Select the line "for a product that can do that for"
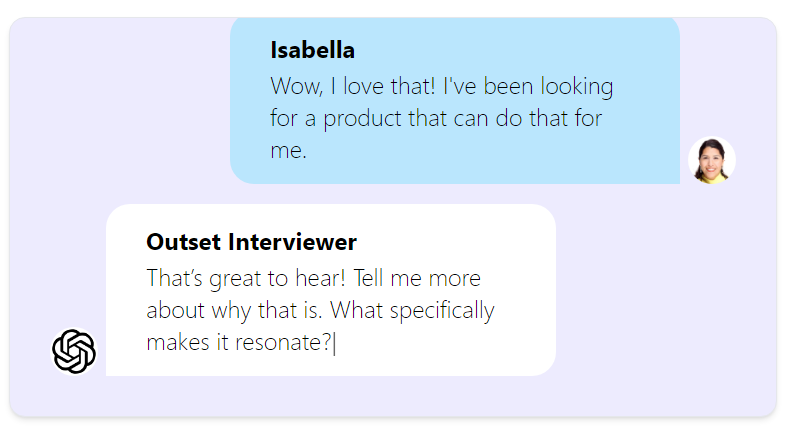Screen dimensions: 788x441 [x=436, y=119]
